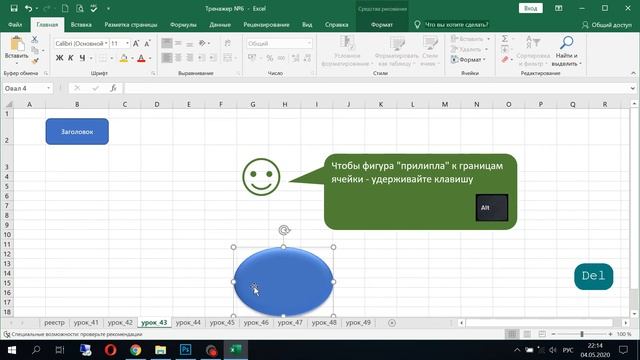Screen dimensions: 640x360
Task: Open the Файл menu tab
Action: click(x=15, y=24)
